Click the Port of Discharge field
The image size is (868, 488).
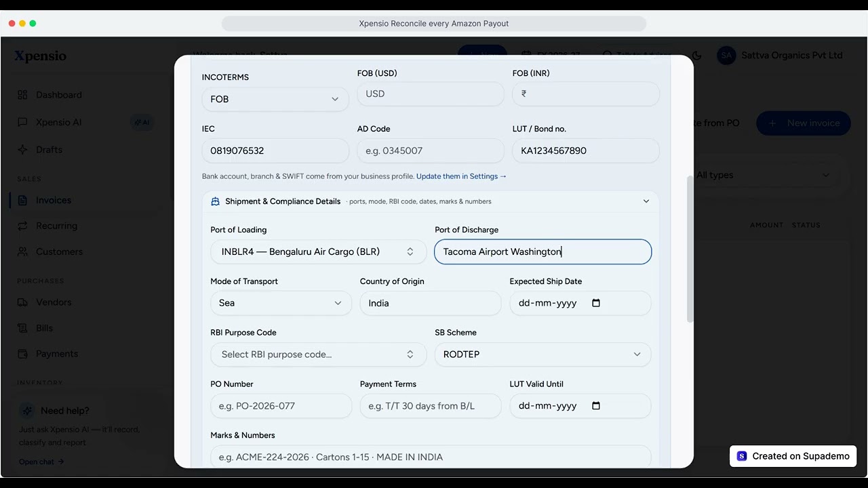click(x=543, y=251)
